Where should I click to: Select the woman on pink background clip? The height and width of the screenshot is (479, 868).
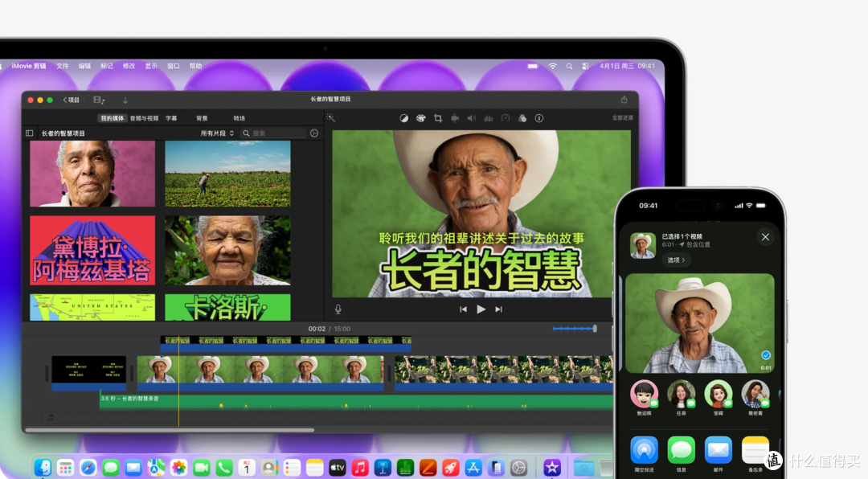pos(92,174)
